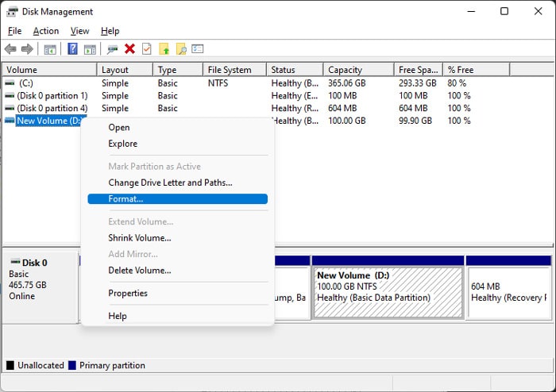
Task: Click the Forward arrow toolbar icon
Action: click(27, 49)
